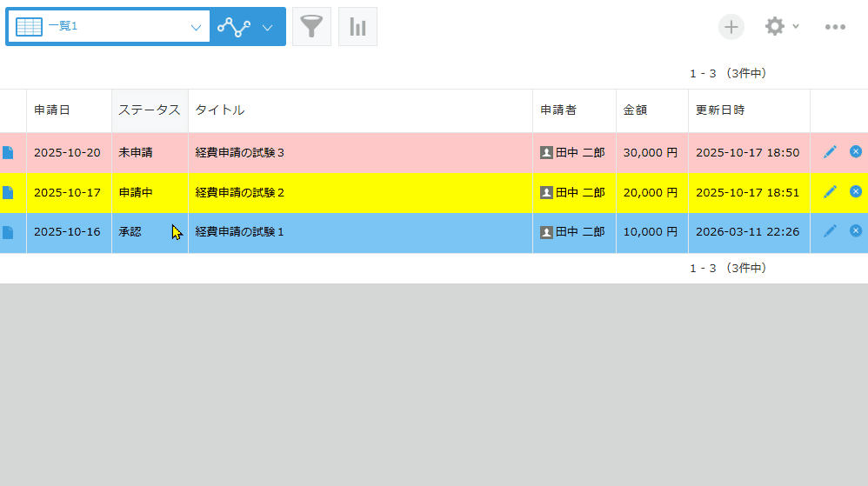
Task: Add a new record with plus button
Action: (731, 27)
